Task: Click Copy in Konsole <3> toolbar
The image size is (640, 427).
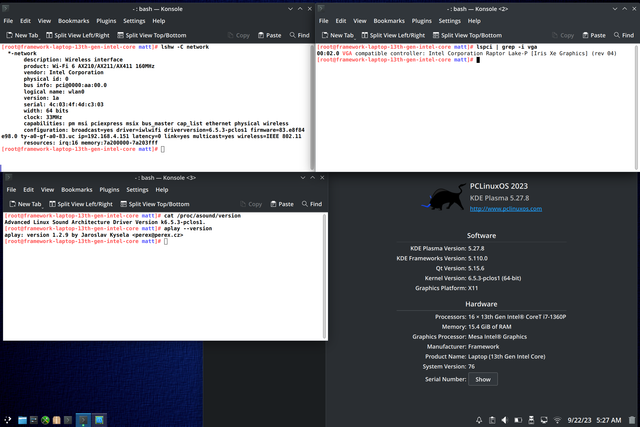Action: (x=251, y=204)
